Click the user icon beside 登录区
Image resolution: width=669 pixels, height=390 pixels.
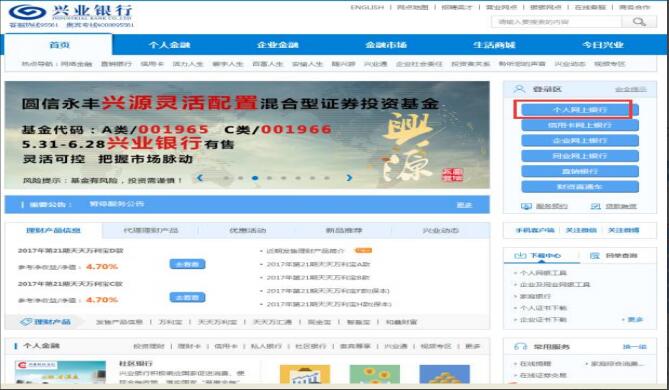[x=519, y=89]
